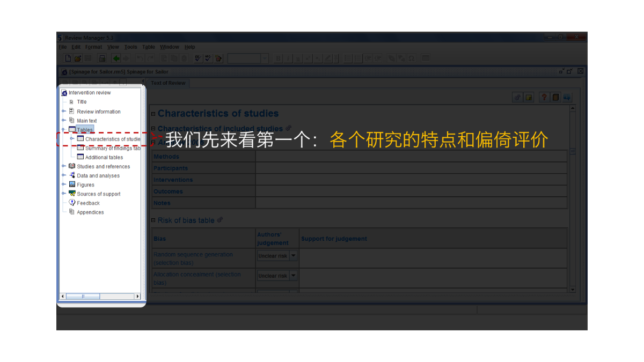644x362 pixels.
Task: Click the omega special character icon
Action: (x=412, y=58)
